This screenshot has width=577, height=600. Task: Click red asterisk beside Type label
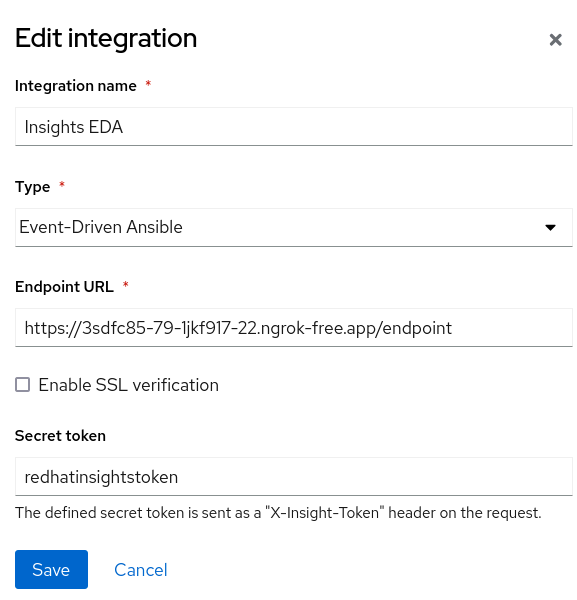pos(62,185)
